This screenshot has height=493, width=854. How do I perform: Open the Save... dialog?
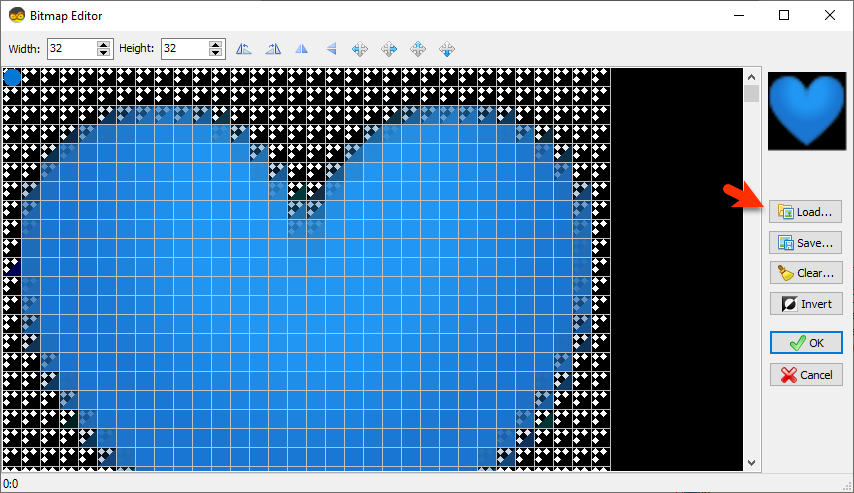pyautogui.click(x=806, y=243)
